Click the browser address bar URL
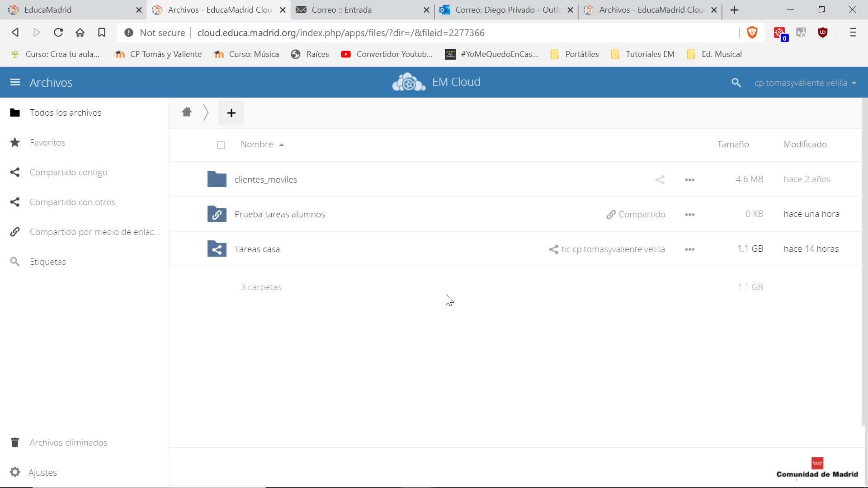Screen dimensions: 868x488 point(340,33)
